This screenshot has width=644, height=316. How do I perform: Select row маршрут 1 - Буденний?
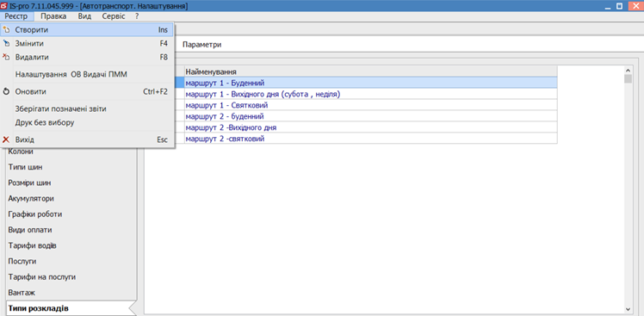(371, 83)
